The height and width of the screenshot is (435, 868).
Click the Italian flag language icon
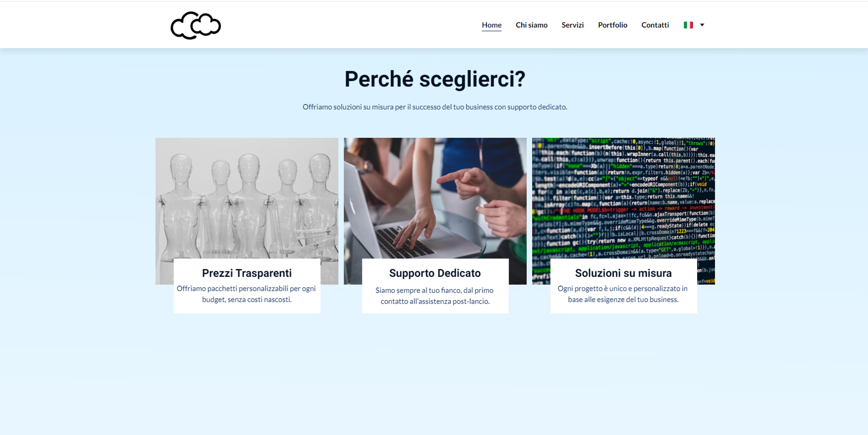tap(688, 25)
